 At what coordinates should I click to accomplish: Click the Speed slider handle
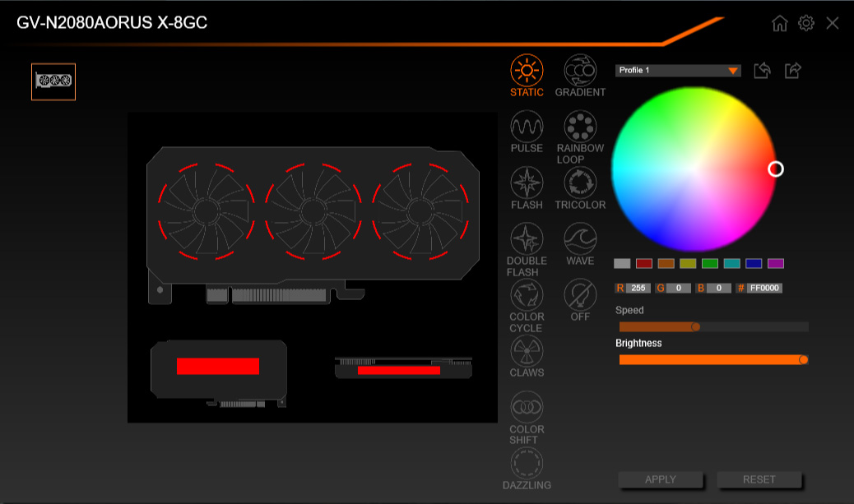(695, 326)
